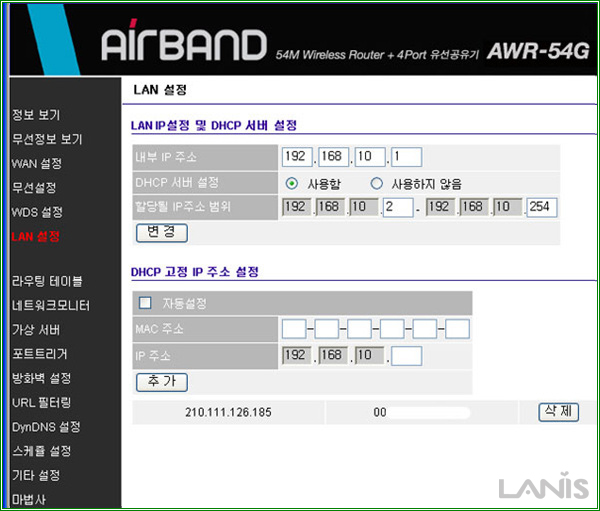Click the AirBAND logo
Screen dimensions: 600x511
[x=184, y=40]
